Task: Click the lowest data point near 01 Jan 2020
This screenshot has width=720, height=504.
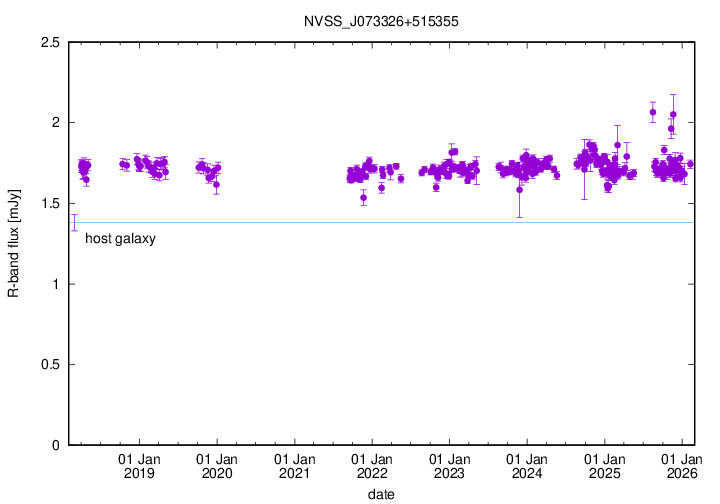Action: click(217, 185)
